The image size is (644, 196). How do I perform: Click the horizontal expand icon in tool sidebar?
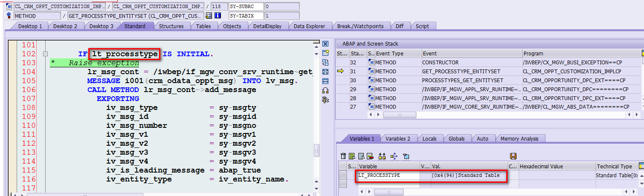(x=325, y=81)
